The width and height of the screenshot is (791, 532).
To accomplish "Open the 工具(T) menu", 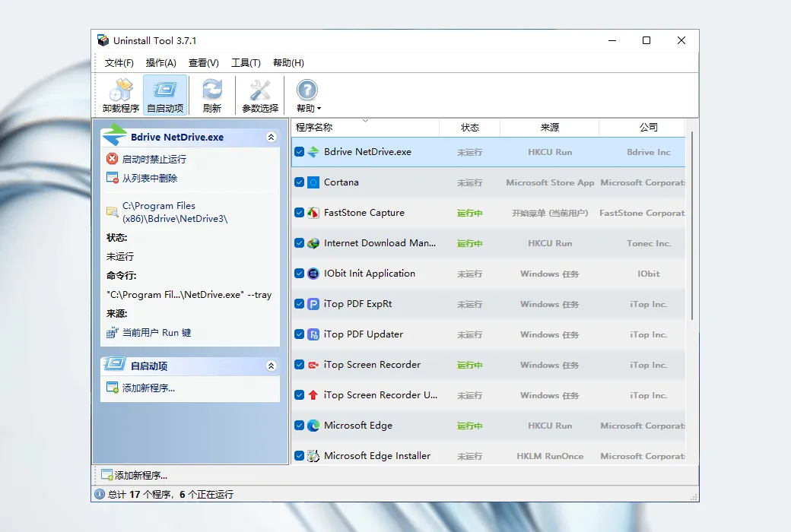I will pos(246,63).
